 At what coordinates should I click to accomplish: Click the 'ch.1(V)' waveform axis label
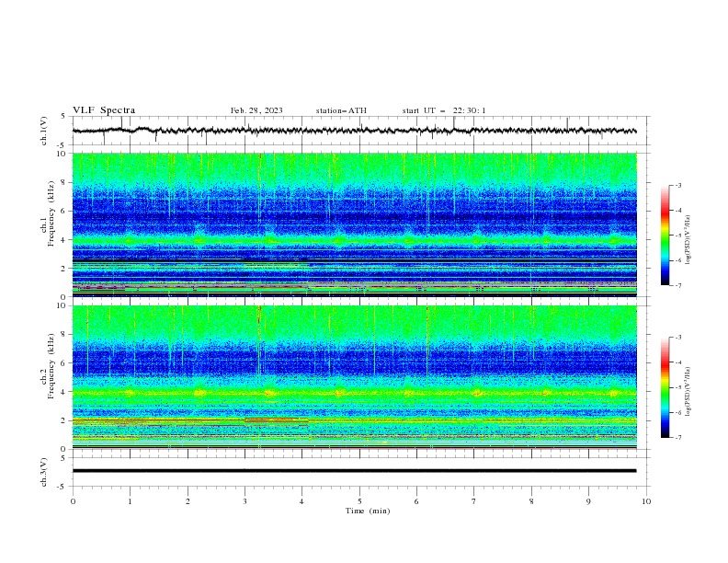44,131
